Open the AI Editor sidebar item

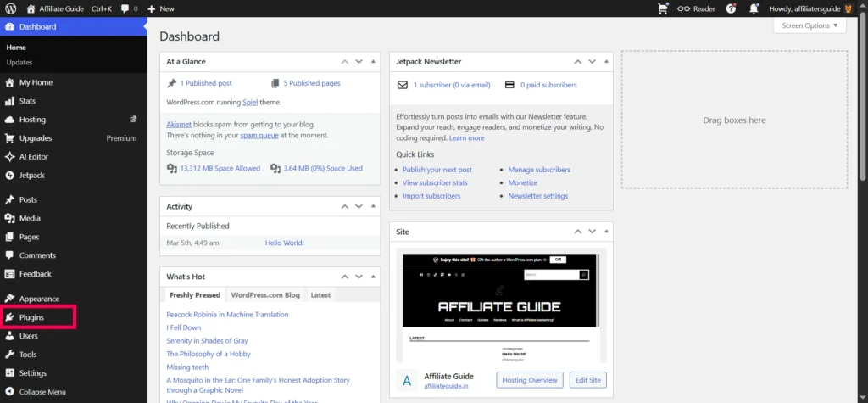33,157
